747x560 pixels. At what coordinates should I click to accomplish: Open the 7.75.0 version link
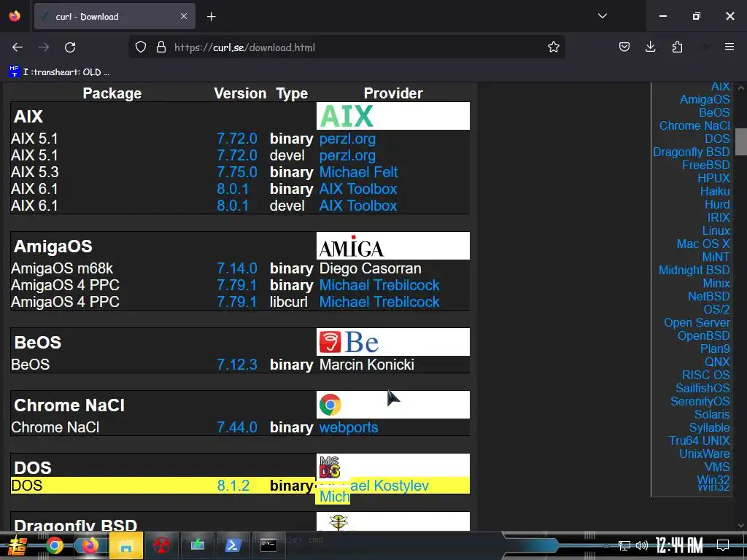237,172
